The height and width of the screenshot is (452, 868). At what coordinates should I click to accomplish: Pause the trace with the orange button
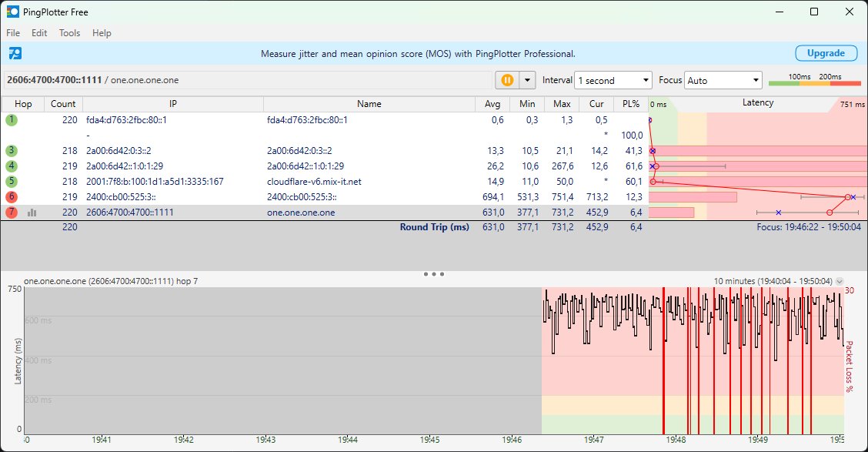507,80
